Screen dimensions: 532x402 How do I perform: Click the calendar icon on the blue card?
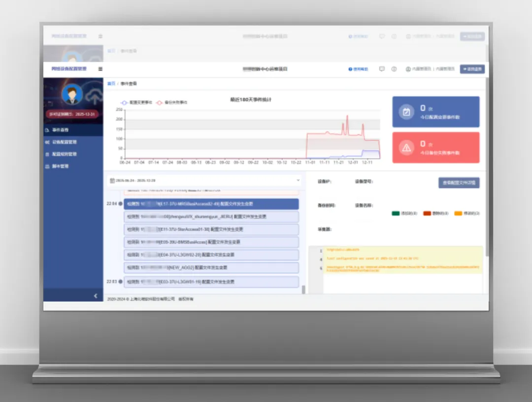click(x=406, y=112)
